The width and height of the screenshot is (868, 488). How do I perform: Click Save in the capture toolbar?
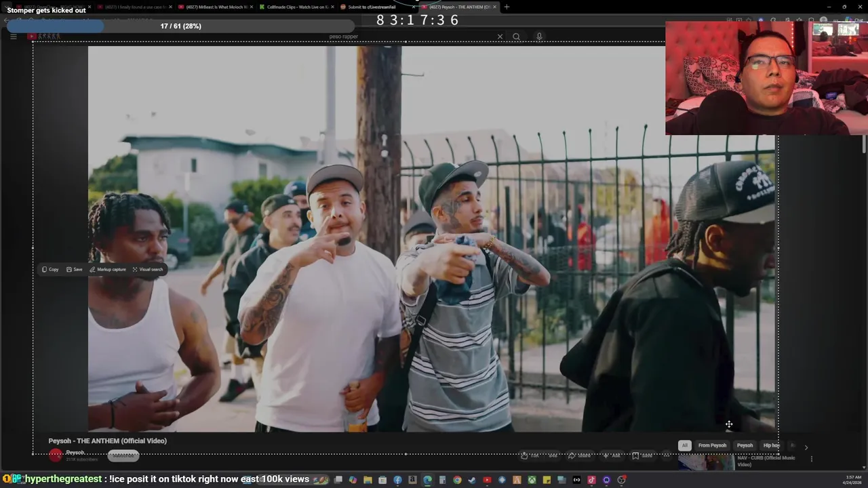pos(75,270)
